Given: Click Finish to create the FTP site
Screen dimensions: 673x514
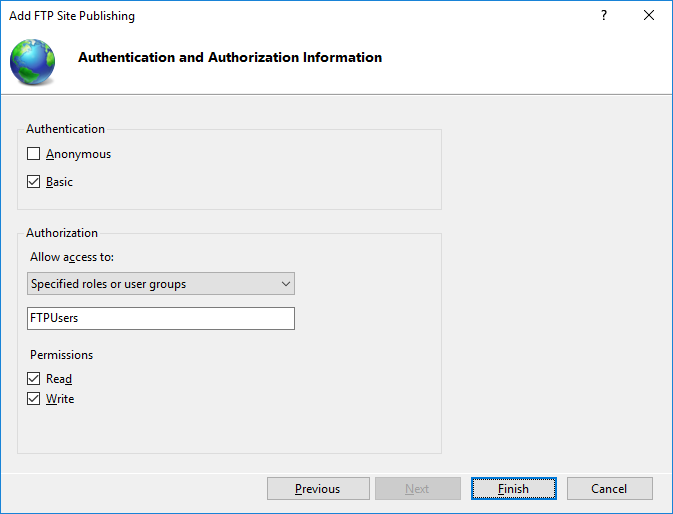Looking at the screenshot, I should point(513,489).
